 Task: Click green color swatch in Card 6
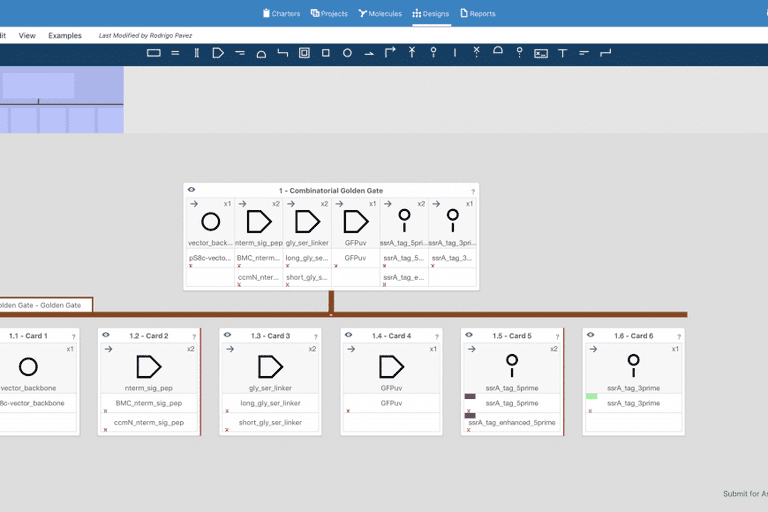tap(591, 397)
